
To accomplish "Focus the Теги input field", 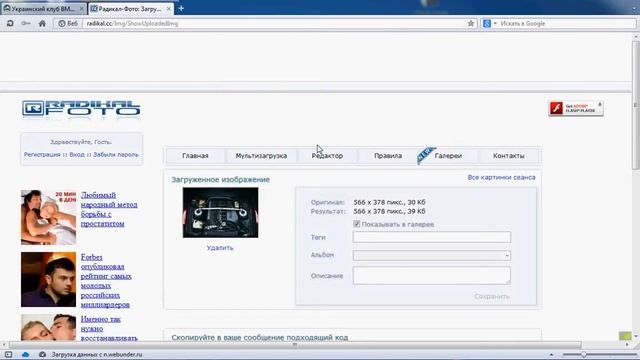I will pyautogui.click(x=432, y=237).
